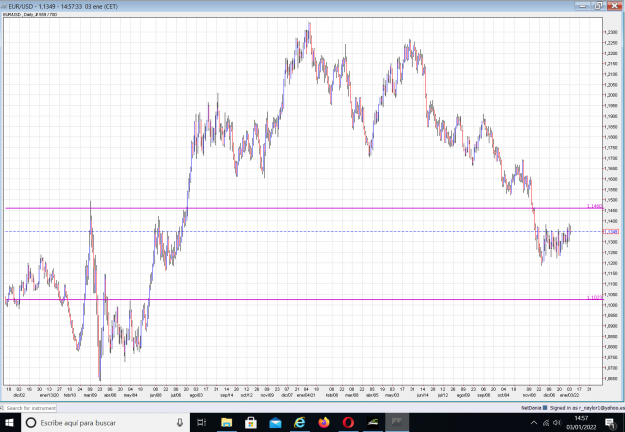This screenshot has width=625, height=432.
Task: Click the microphone icon in taskbar search
Action: [180, 423]
